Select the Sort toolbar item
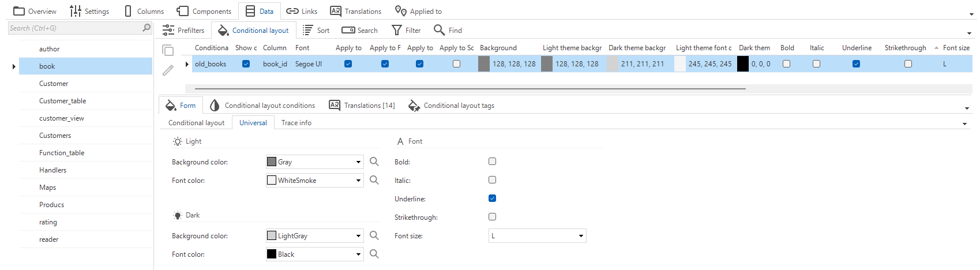Screen dimensions: 980x270 [x=316, y=30]
